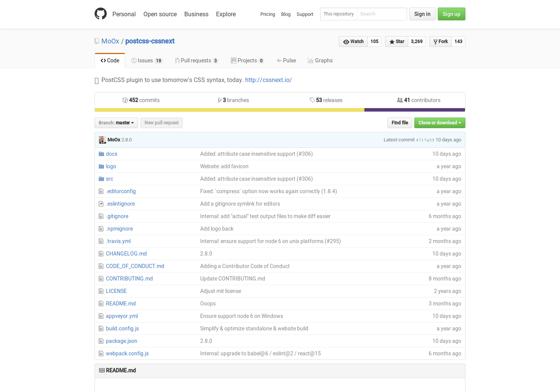Click the yellow JavaScript segment of language bar

230,110
